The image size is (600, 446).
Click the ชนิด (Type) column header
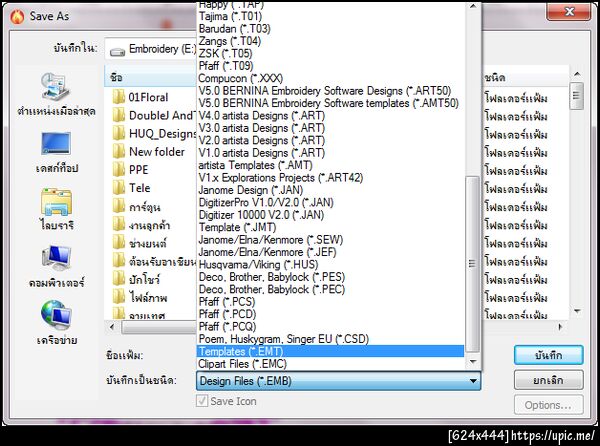coord(525,77)
